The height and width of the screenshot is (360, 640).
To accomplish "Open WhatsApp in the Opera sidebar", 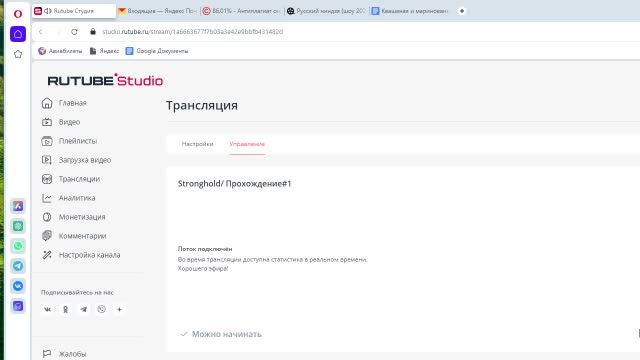I will click(18, 246).
